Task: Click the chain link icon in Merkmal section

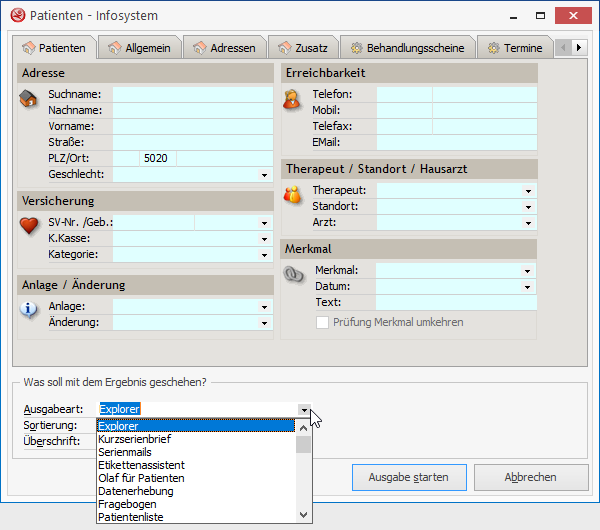Action: 292,274
